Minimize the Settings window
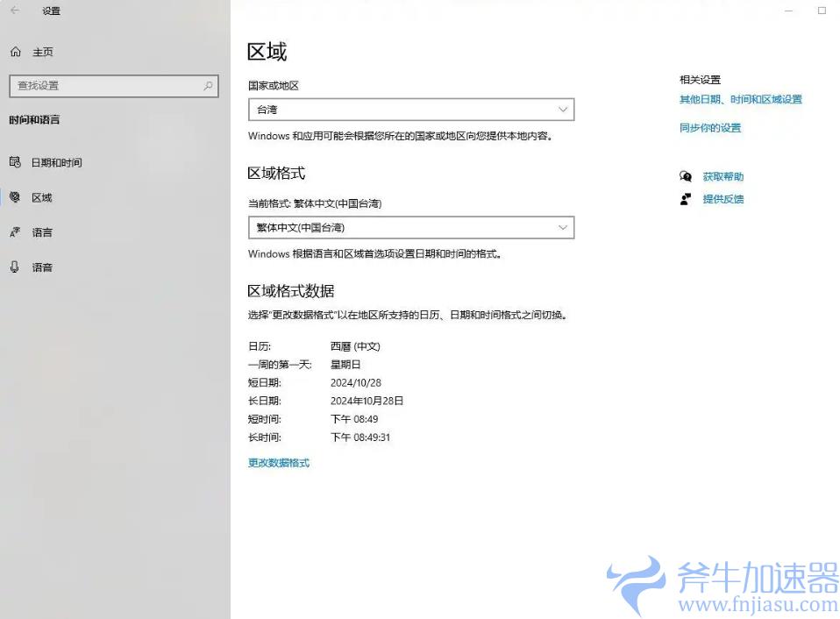This screenshot has height=619, width=840. (x=789, y=11)
